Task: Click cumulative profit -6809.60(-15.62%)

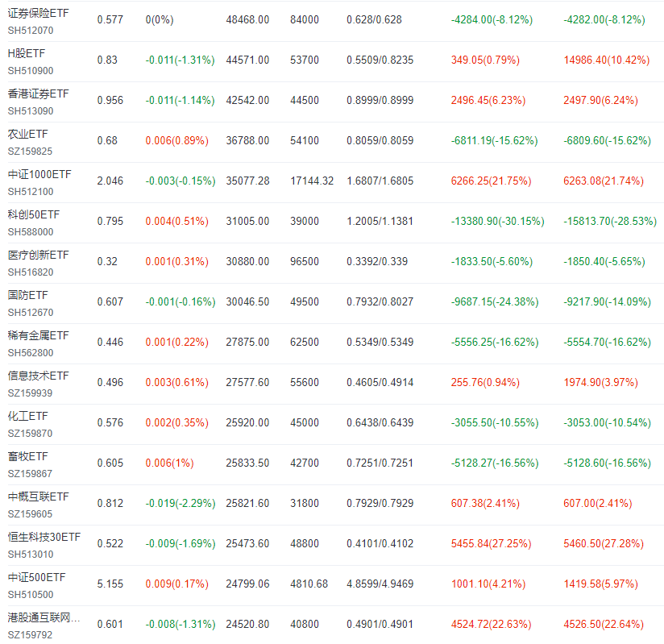Action: click(608, 140)
